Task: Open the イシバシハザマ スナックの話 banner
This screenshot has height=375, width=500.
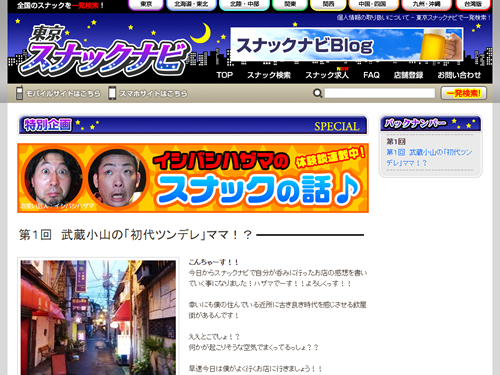Action: coord(193,178)
